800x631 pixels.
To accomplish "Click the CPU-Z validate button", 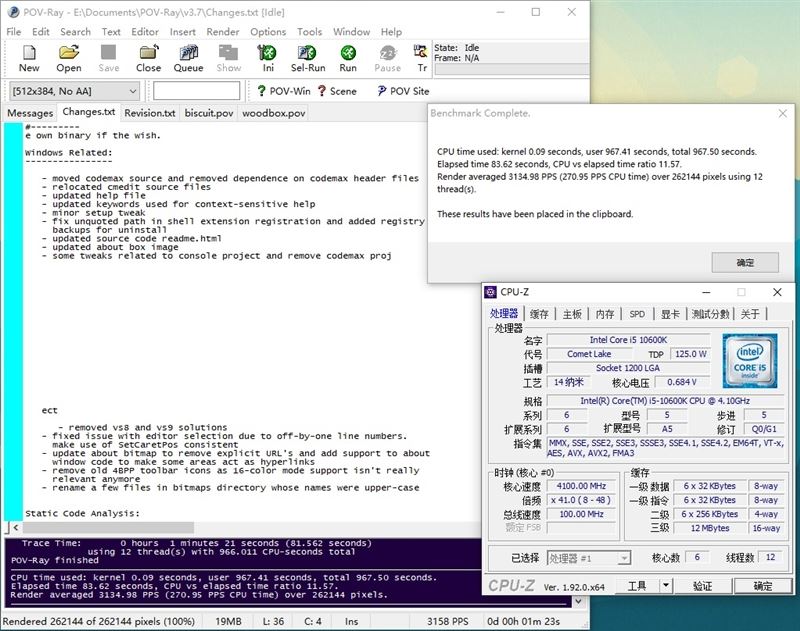I will (x=703, y=586).
